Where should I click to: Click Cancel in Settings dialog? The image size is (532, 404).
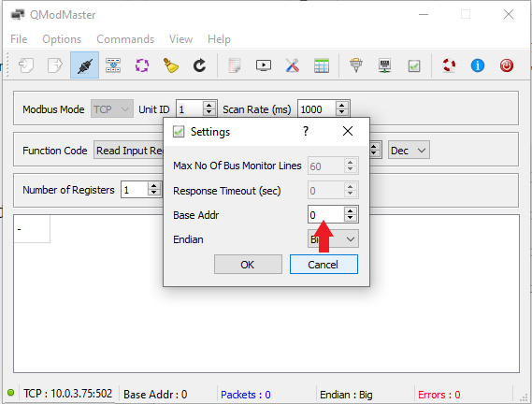pos(324,265)
